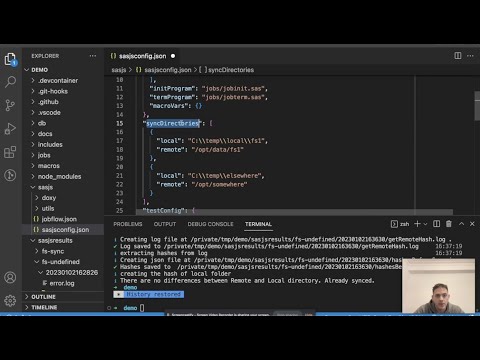Expand the .github folder

click(x=49, y=102)
